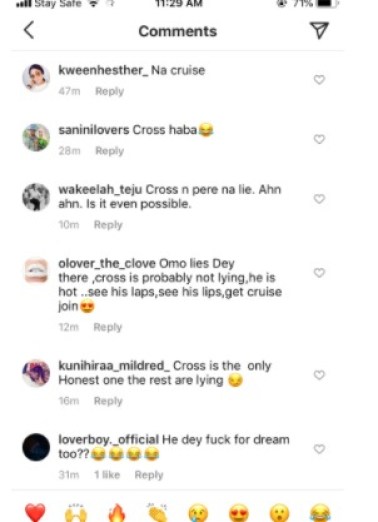Insert the surprised face emoji reaction
The image size is (378, 522).
coord(279,512)
